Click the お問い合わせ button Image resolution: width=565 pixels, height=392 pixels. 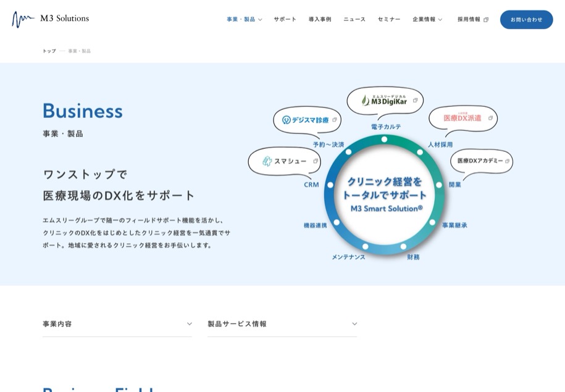point(526,20)
